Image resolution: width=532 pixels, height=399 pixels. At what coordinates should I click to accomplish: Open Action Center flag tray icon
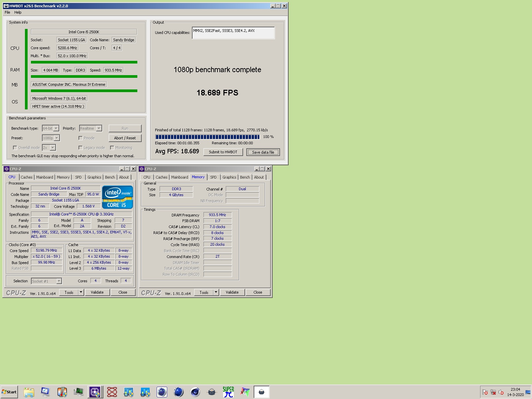coord(485,392)
